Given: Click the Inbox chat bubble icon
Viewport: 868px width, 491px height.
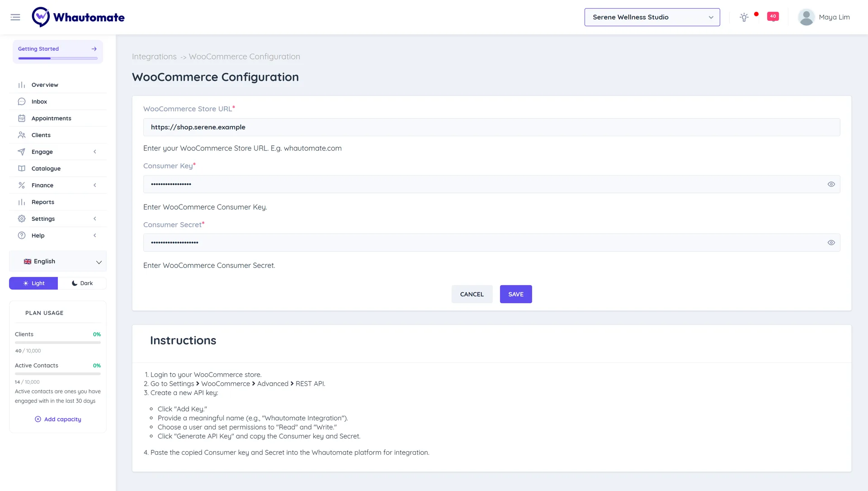Looking at the screenshot, I should coord(22,102).
